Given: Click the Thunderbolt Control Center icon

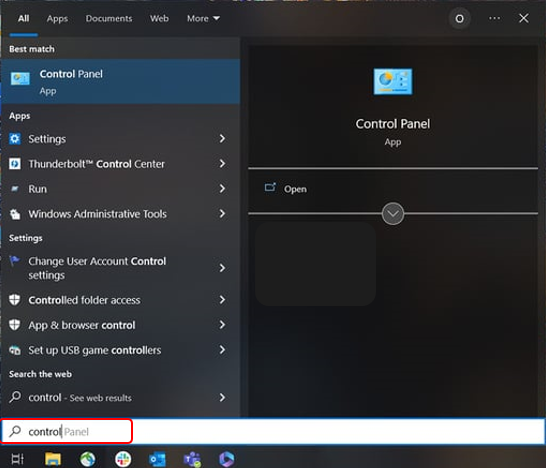Looking at the screenshot, I should click(15, 164).
